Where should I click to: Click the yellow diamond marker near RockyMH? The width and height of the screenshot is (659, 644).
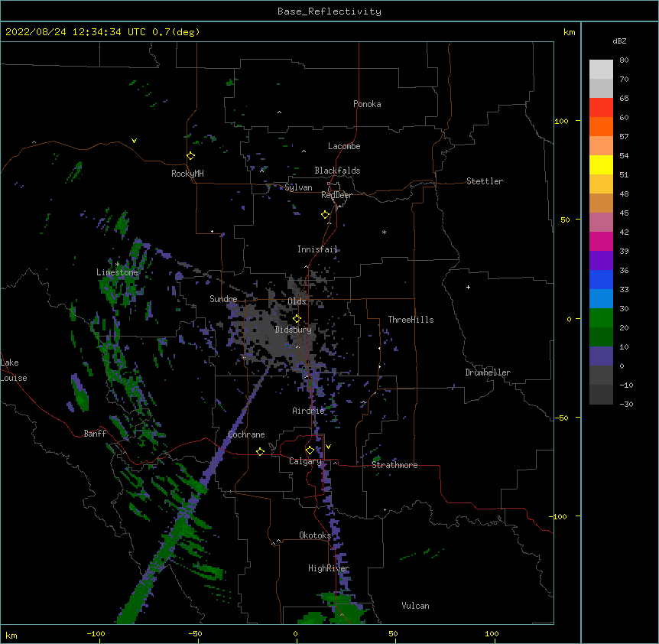[191, 156]
